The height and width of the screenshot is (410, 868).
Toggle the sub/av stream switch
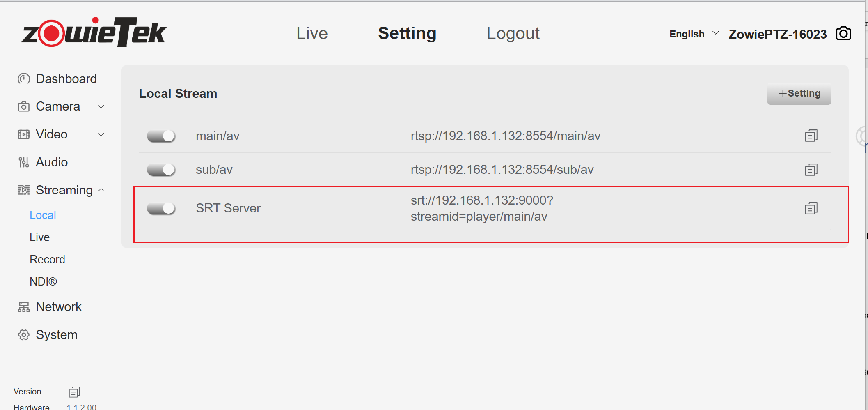pyautogui.click(x=161, y=170)
